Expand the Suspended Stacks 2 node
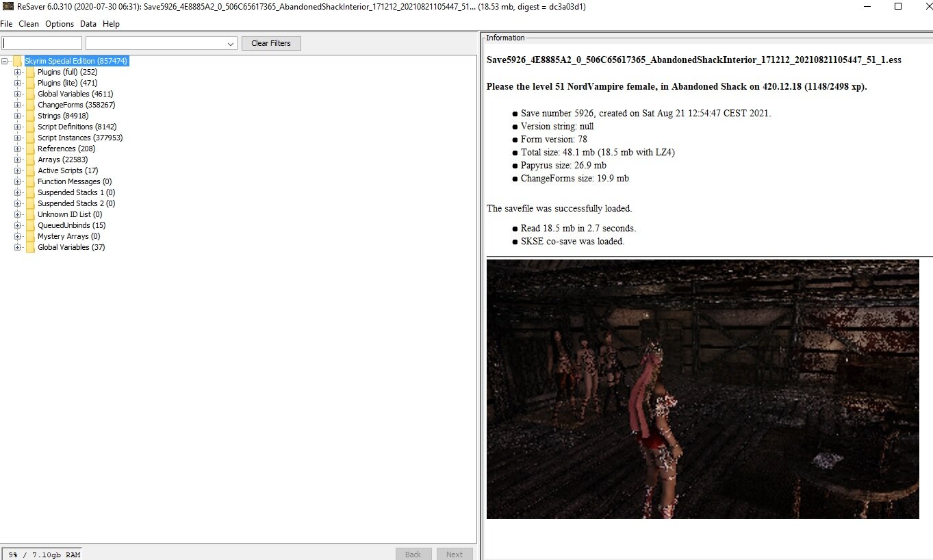 tap(18, 203)
